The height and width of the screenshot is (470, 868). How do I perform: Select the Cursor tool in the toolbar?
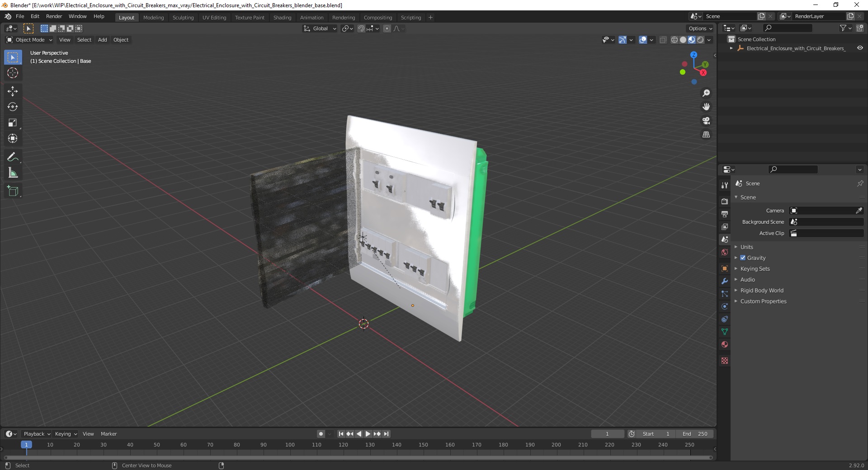[13, 73]
